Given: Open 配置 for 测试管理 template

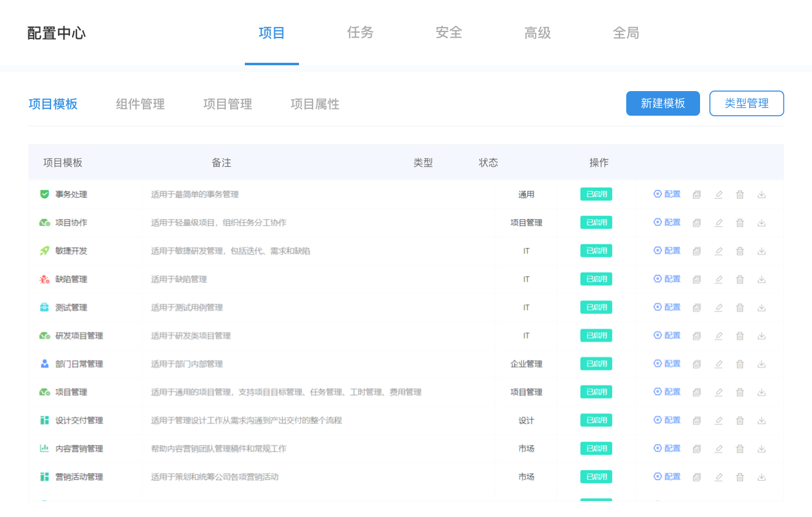Looking at the screenshot, I should [667, 308].
